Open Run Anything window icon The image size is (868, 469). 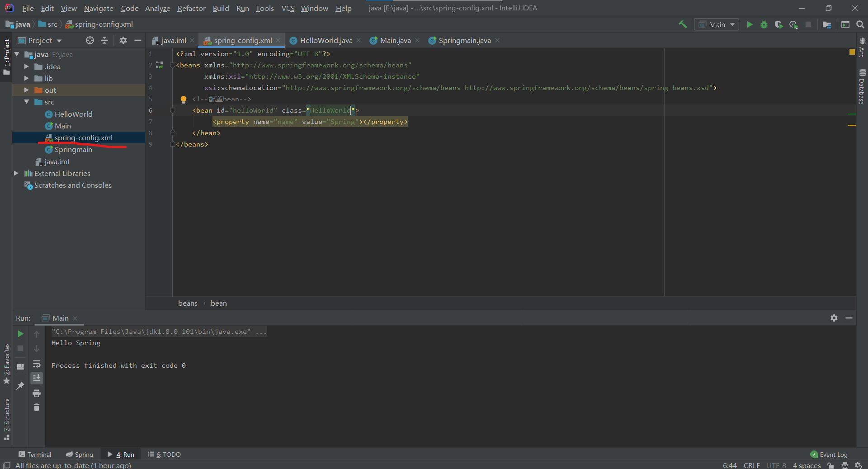click(x=845, y=24)
